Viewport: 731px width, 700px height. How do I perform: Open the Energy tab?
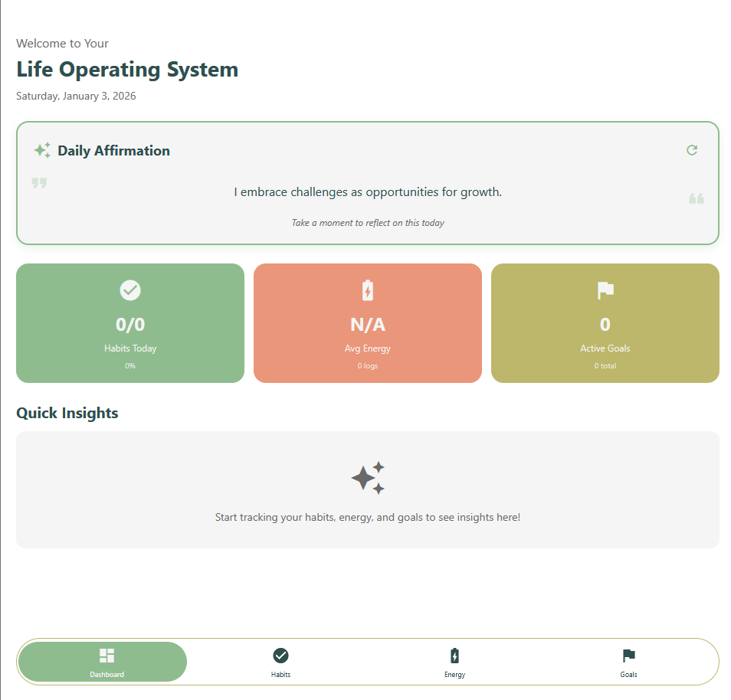tap(454, 662)
